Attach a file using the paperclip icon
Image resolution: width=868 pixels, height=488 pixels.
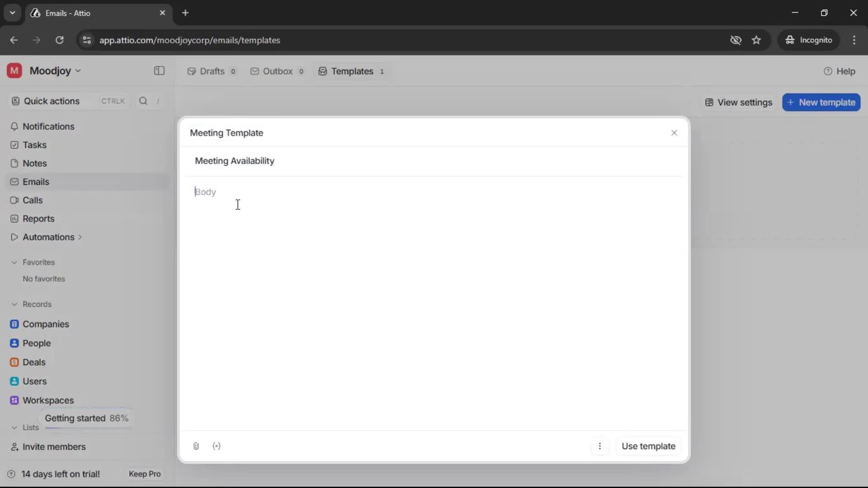click(x=196, y=446)
